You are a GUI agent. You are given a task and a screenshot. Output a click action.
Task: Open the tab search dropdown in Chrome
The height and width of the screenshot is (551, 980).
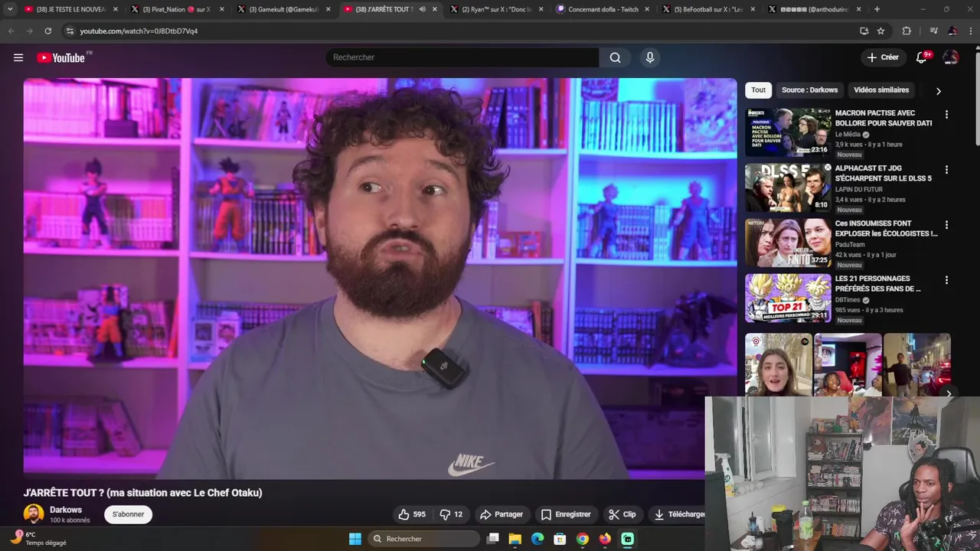click(10, 9)
